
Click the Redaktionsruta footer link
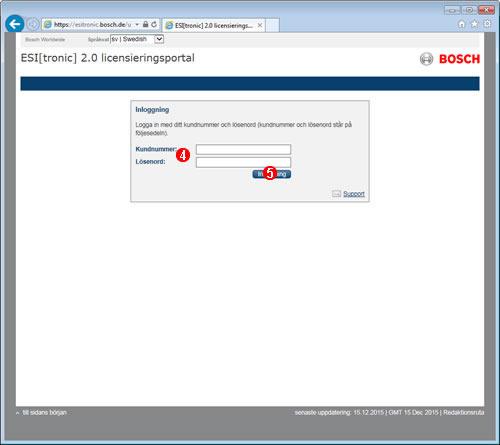click(464, 413)
